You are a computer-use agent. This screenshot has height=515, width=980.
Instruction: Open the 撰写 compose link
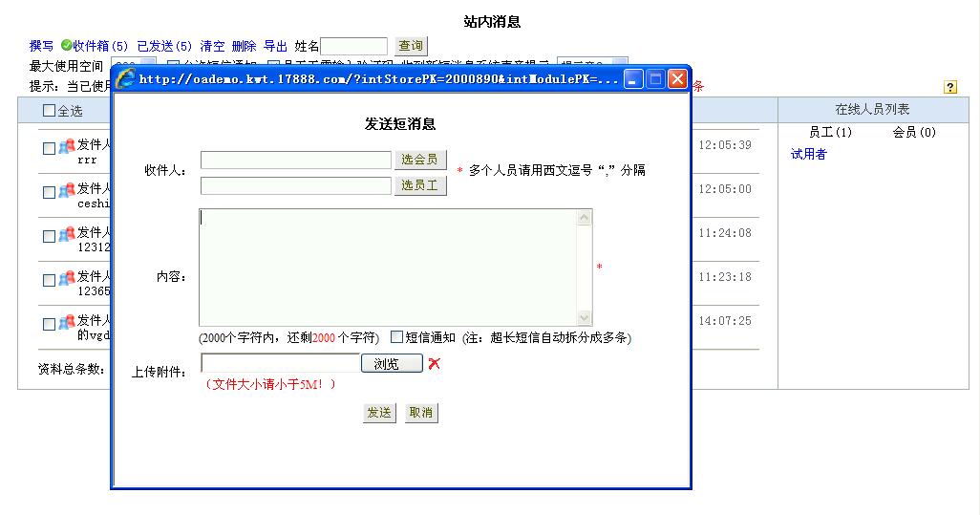[x=41, y=46]
